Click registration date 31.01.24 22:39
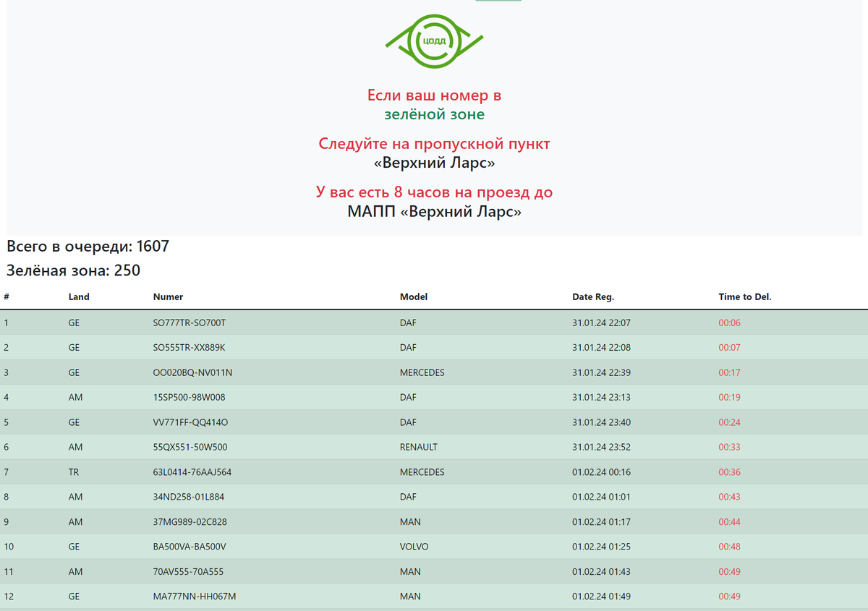Viewport: 868px width, 611px height. point(601,373)
